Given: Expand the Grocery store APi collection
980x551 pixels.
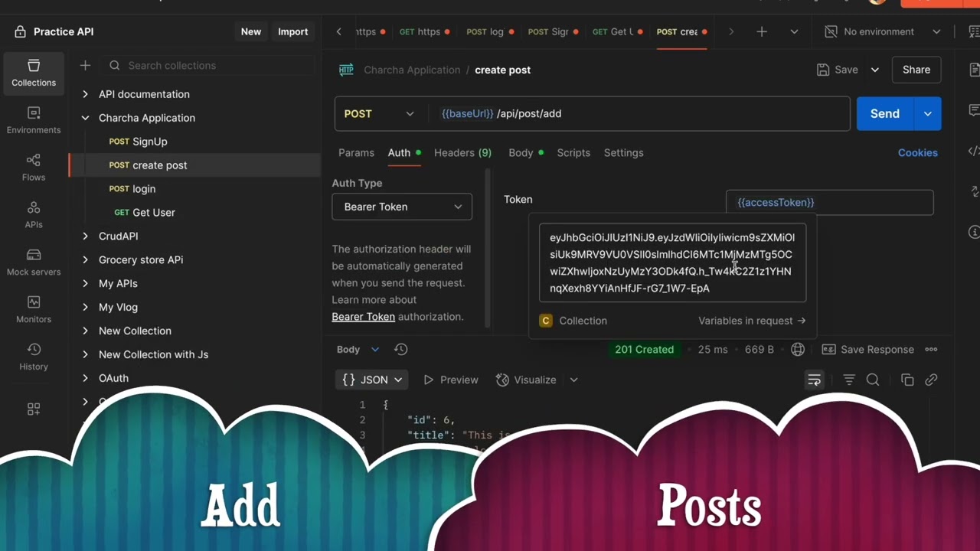Looking at the screenshot, I should tap(85, 260).
